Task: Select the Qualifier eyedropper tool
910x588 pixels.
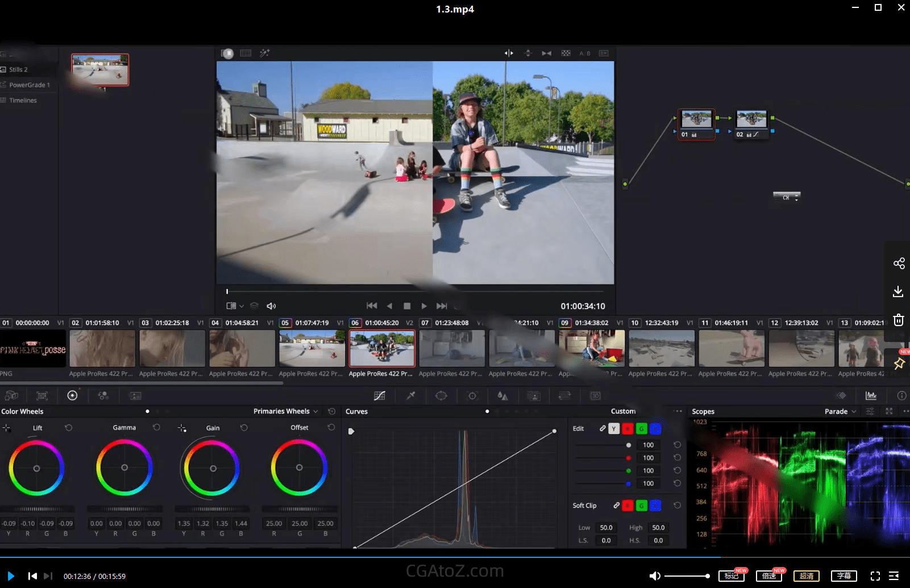Action: point(410,395)
